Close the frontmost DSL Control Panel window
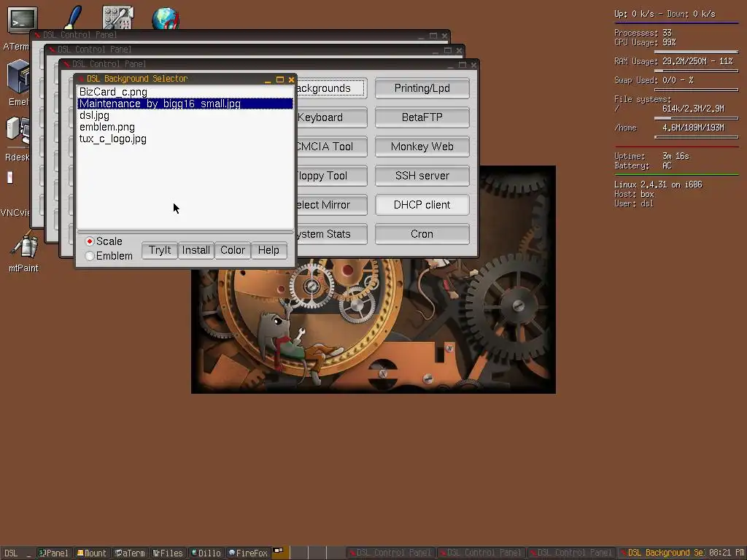747x560 pixels. pos(473,65)
